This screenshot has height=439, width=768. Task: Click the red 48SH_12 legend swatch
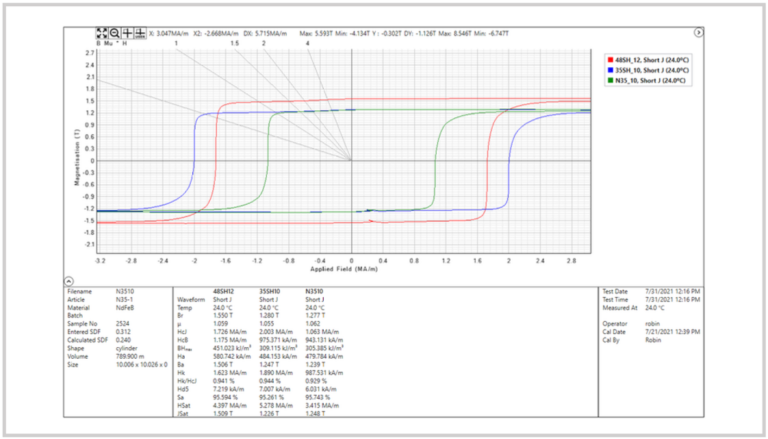pyautogui.click(x=612, y=58)
